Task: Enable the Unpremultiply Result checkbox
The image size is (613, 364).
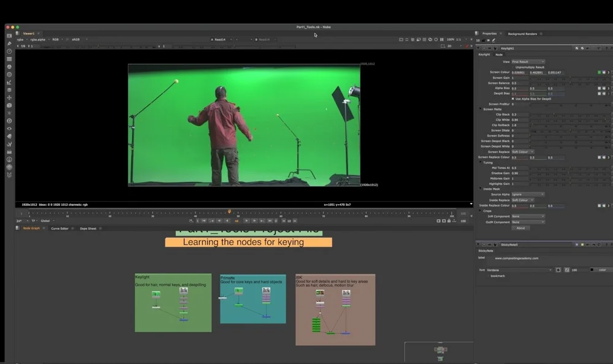Action: click(513, 67)
